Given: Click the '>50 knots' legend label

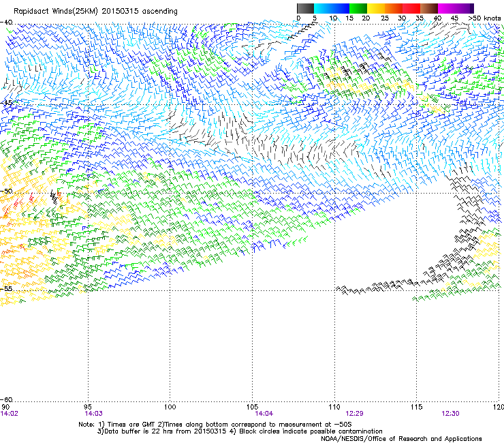Looking at the screenshot, I should [484, 18].
